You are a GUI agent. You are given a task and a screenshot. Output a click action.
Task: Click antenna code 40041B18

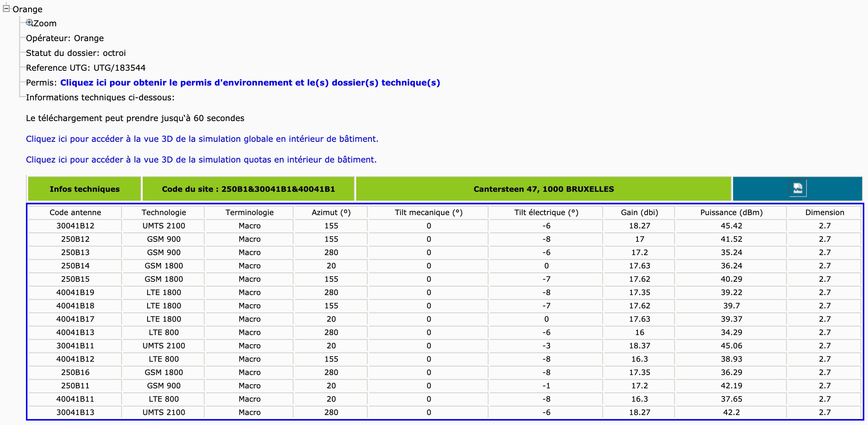click(75, 306)
